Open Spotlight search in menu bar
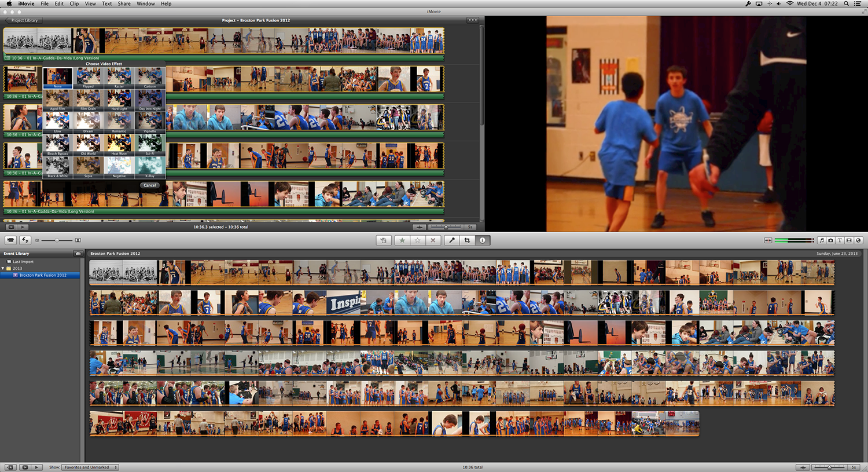The height and width of the screenshot is (472, 868). click(846, 3)
